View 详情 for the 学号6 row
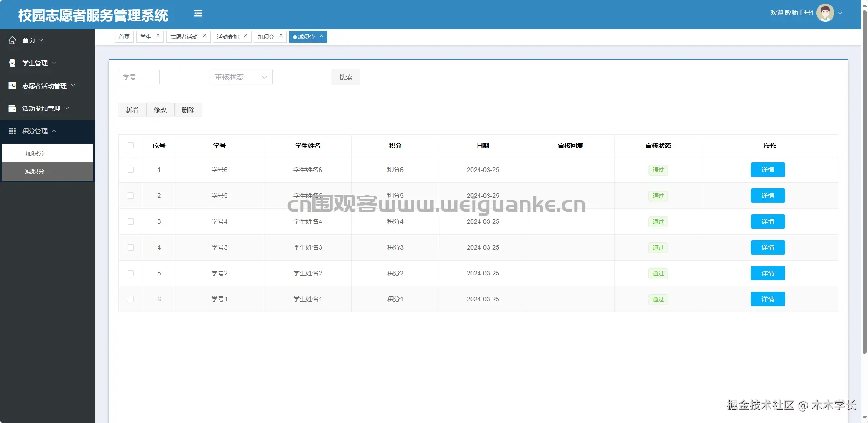868x423 pixels. 768,170
